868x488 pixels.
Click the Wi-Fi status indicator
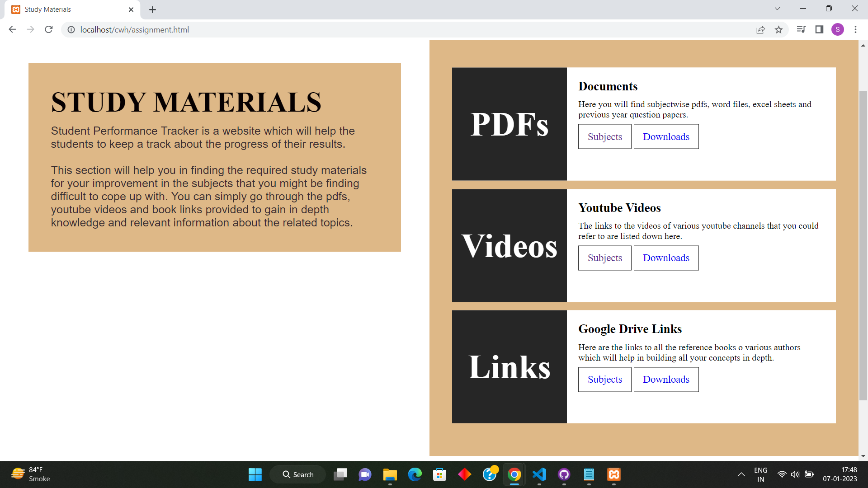[782, 474]
